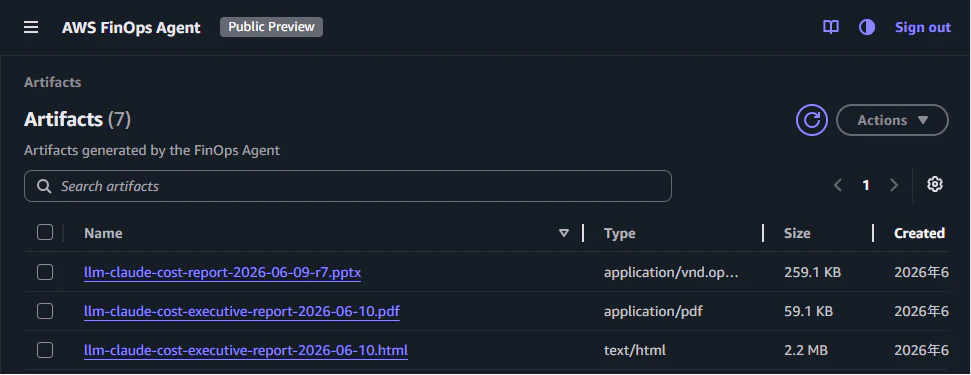Viewport: 971px width, 375px height.
Task: Click the 59.1 KB size cell
Action: [x=808, y=311]
